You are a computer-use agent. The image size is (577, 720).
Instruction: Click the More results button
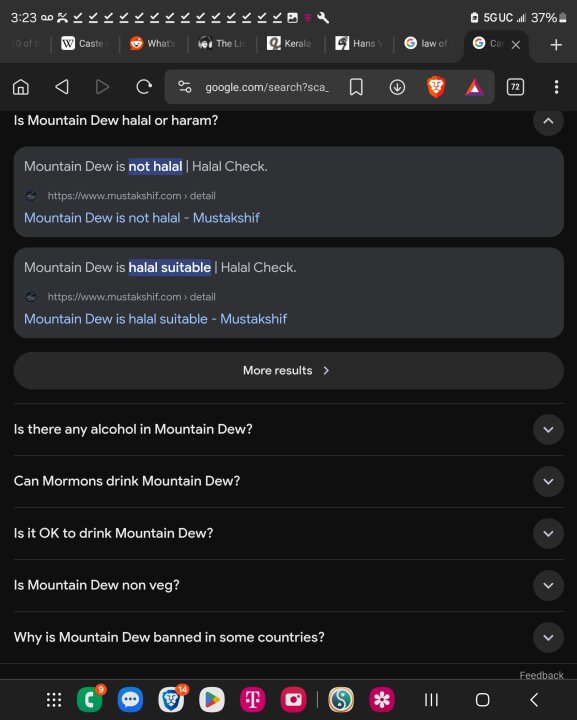click(x=288, y=371)
